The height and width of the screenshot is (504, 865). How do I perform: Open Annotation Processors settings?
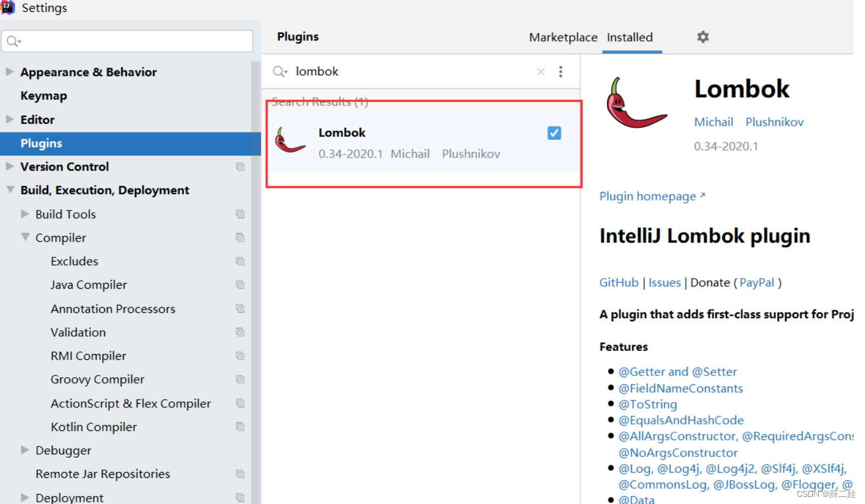[x=113, y=309]
